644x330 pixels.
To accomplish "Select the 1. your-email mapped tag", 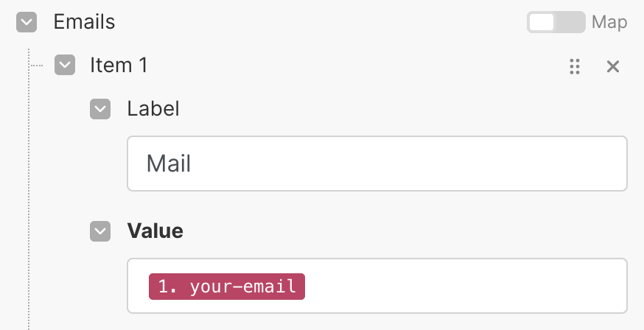I will point(227,287).
